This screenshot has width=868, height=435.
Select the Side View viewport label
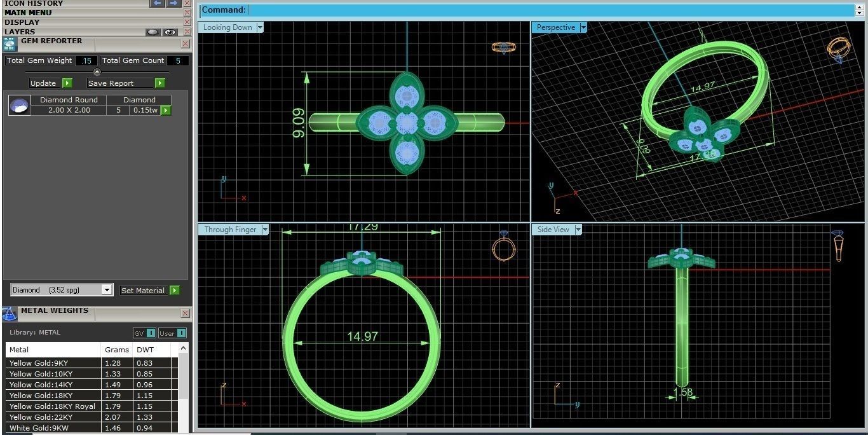click(x=553, y=230)
